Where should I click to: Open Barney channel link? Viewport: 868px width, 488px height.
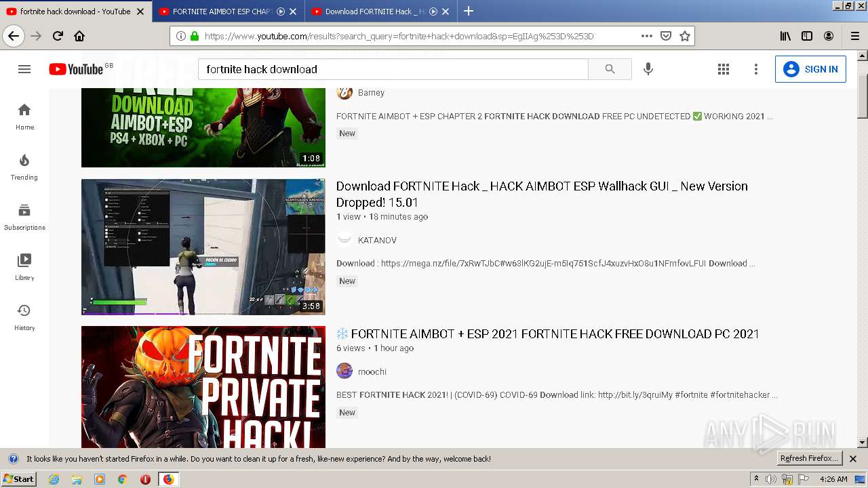coord(371,93)
